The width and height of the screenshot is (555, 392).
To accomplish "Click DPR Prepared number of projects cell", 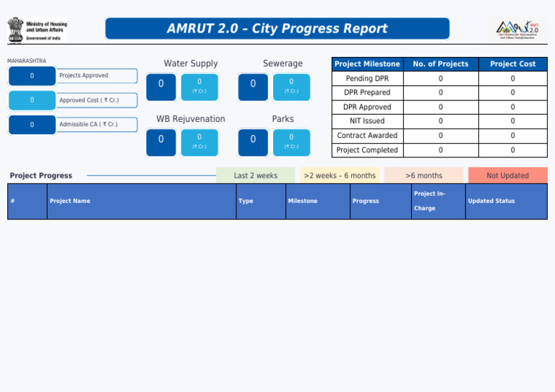I will click(x=441, y=93).
